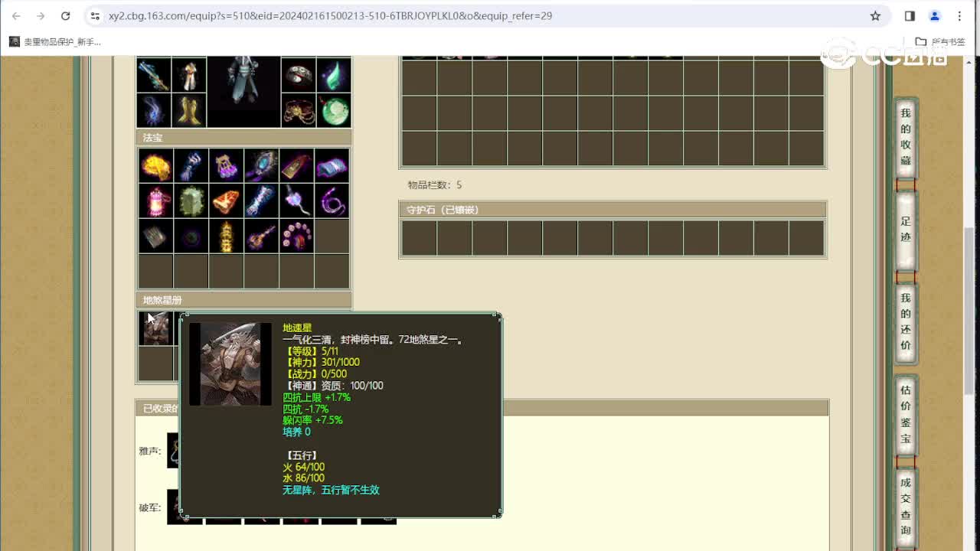The height and width of the screenshot is (551, 980).
Task: Open the 估价鉴宝 side tab
Action: point(906,414)
